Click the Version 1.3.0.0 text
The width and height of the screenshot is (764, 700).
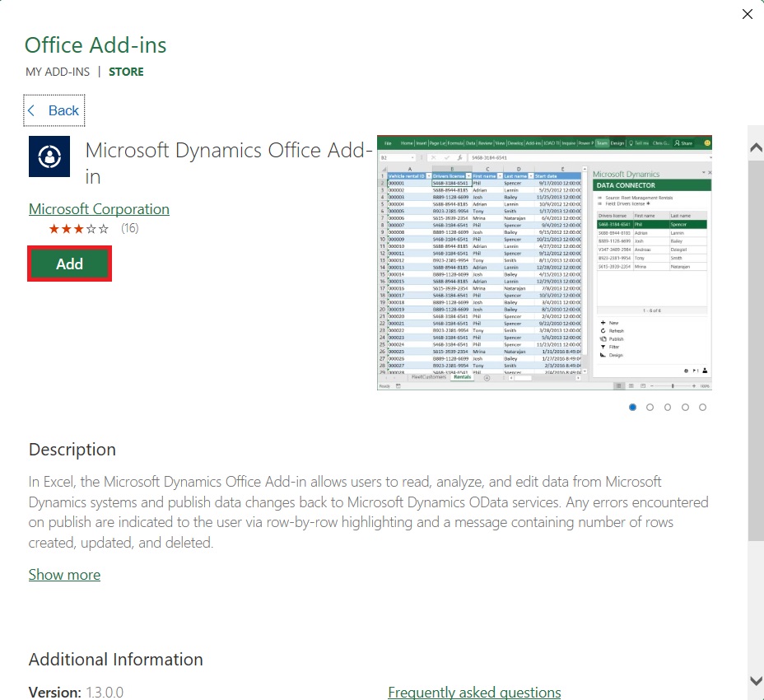click(x=76, y=693)
